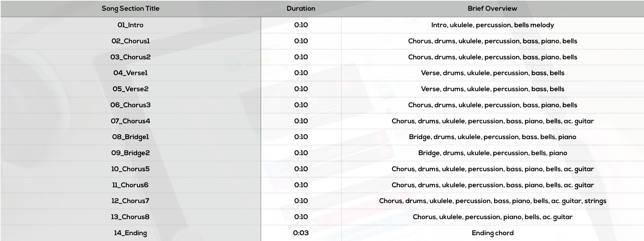Select the '06_Chorus3' section title

pos(130,105)
